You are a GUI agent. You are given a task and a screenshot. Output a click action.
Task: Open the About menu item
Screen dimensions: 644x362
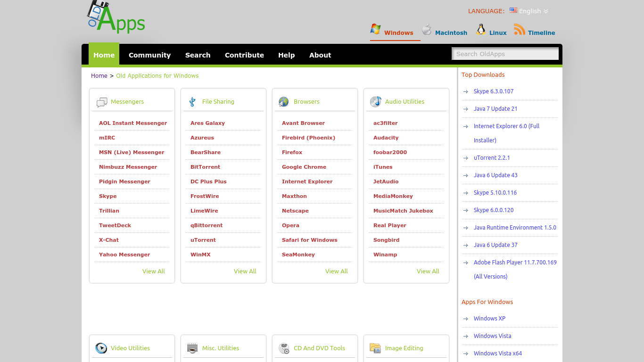coord(320,55)
